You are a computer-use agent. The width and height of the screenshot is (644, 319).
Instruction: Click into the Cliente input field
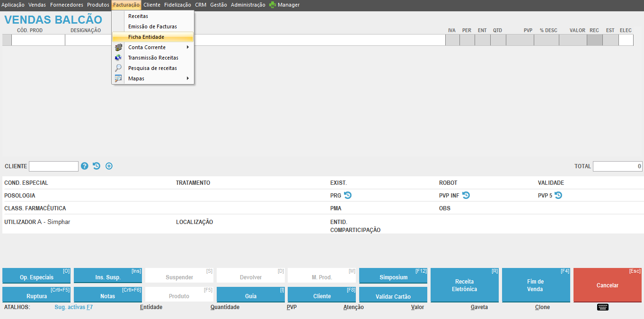[53, 166]
